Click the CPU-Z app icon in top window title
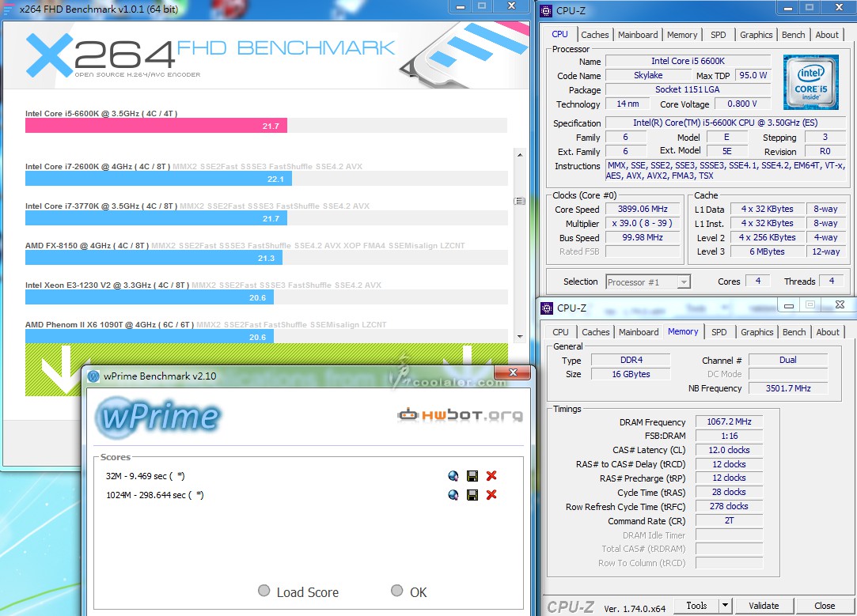Image resolution: width=857 pixels, height=616 pixels. 546,10
